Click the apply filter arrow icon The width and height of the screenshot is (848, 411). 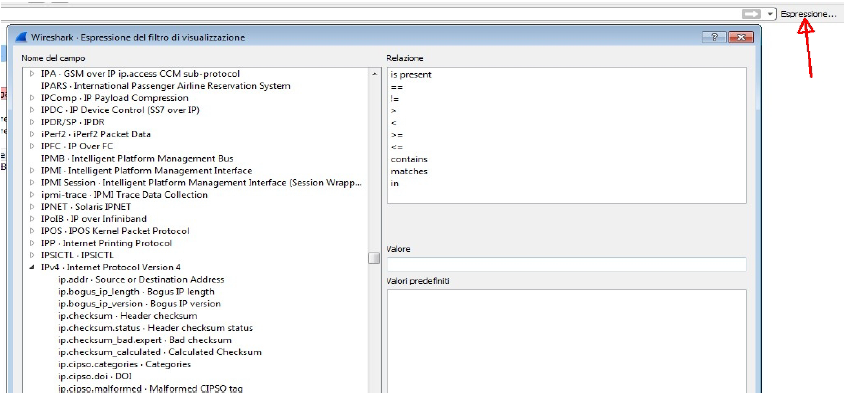(750, 14)
